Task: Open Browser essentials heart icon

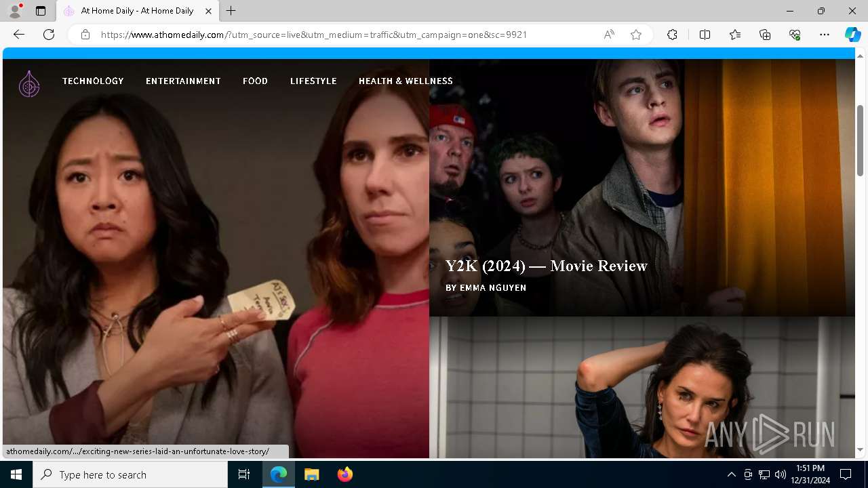Action: pyautogui.click(x=795, y=35)
